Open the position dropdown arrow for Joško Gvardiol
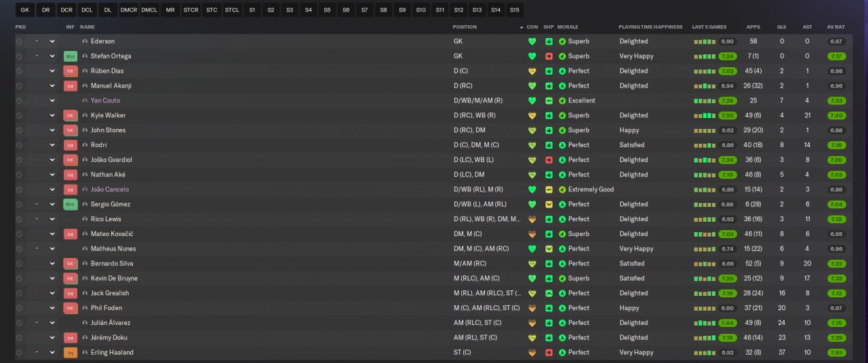The height and width of the screenshot is (363, 868). pos(52,160)
